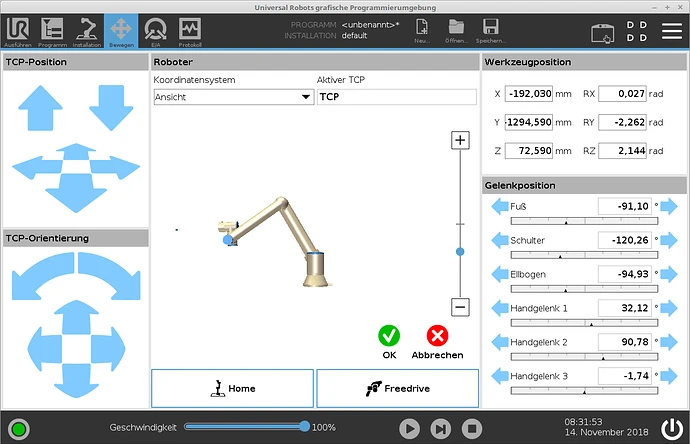Screen dimensions: 690x444
Task: Click the zoom slider handle
Action: (x=460, y=252)
